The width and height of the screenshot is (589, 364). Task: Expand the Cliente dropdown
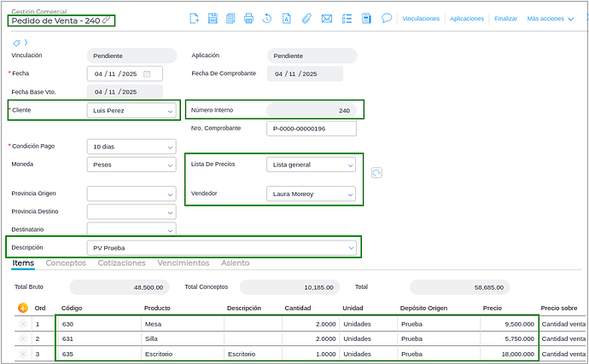tap(170, 110)
